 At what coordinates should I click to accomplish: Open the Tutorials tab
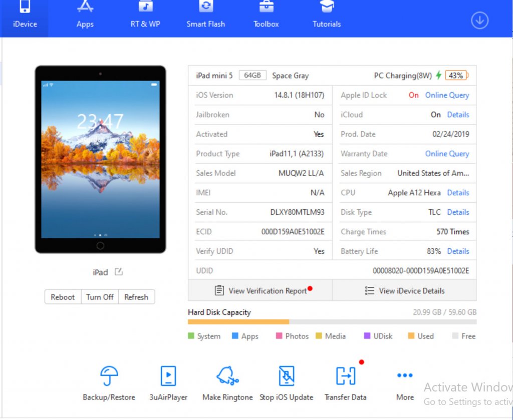[327, 16]
